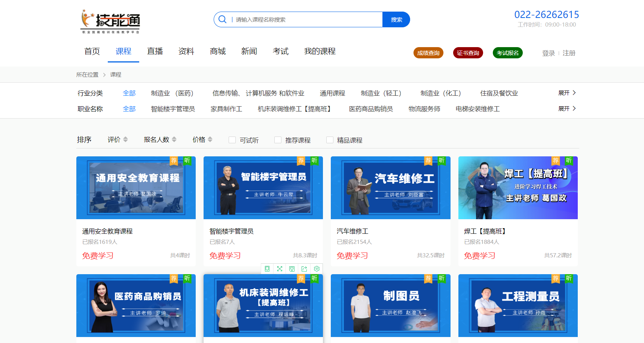Open the 我的课程 navigation tab

[x=320, y=51]
